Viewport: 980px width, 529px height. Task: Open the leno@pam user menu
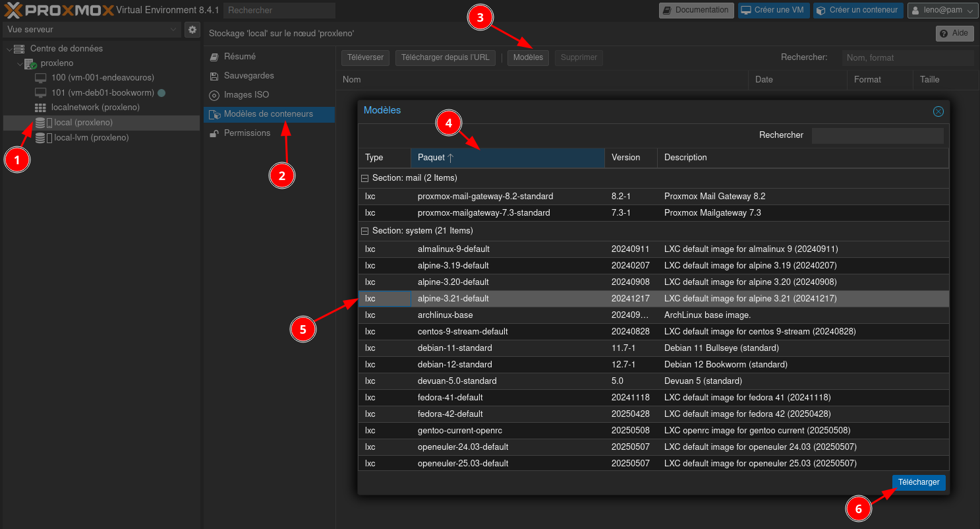pyautogui.click(x=942, y=10)
